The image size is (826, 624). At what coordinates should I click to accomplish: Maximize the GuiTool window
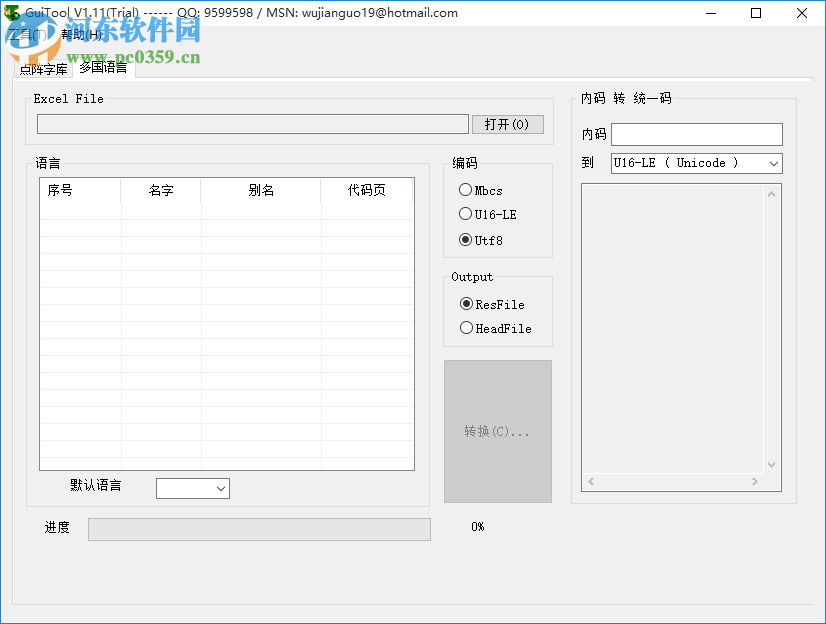[756, 13]
